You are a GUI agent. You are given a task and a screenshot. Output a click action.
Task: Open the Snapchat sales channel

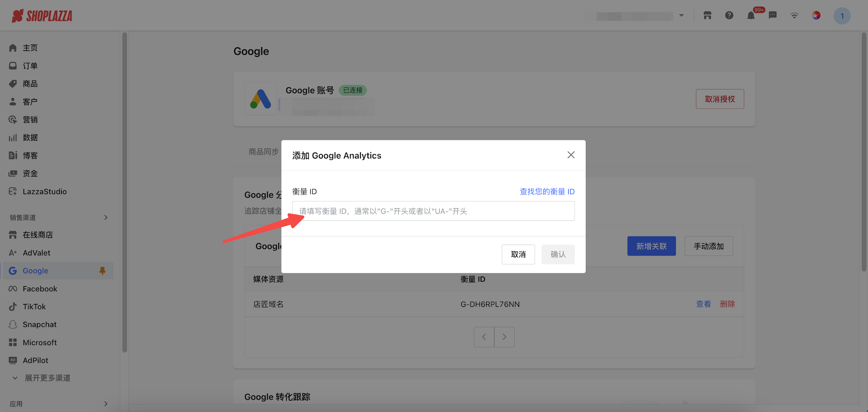pos(40,325)
